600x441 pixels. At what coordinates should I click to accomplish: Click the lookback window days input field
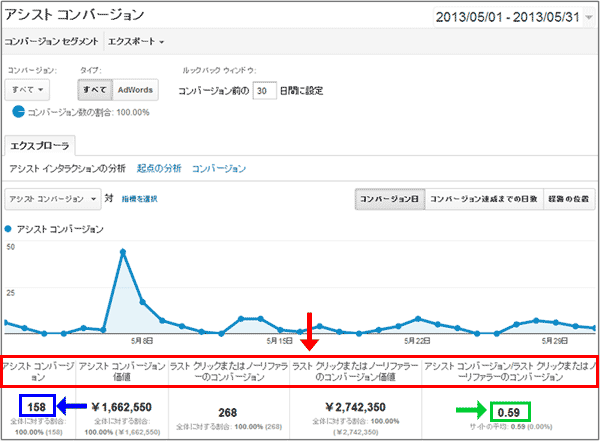264,90
